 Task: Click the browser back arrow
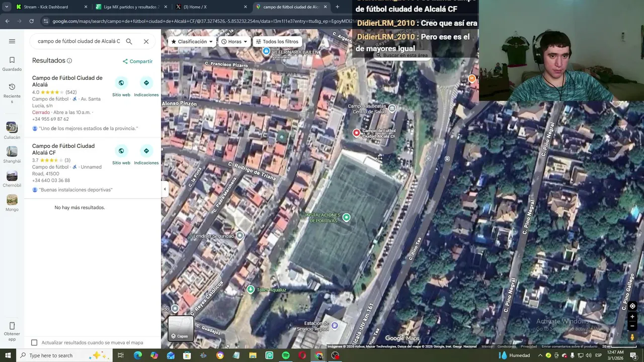[7, 21]
